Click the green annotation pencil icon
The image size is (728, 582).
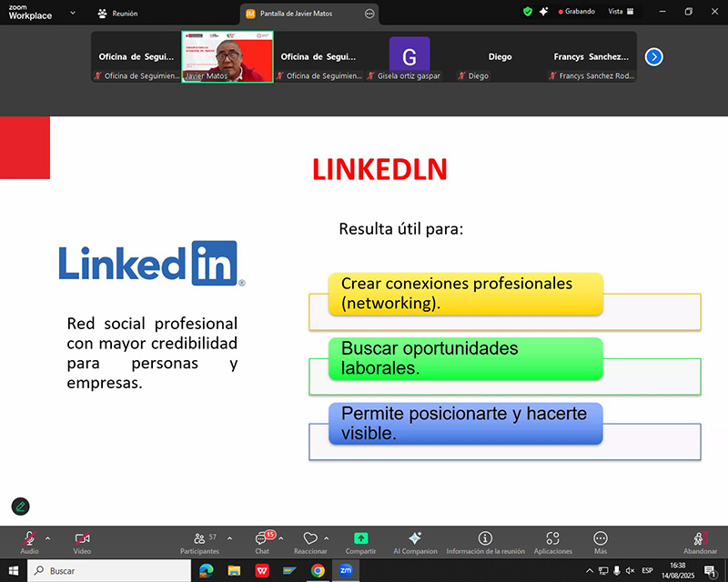[x=20, y=507]
